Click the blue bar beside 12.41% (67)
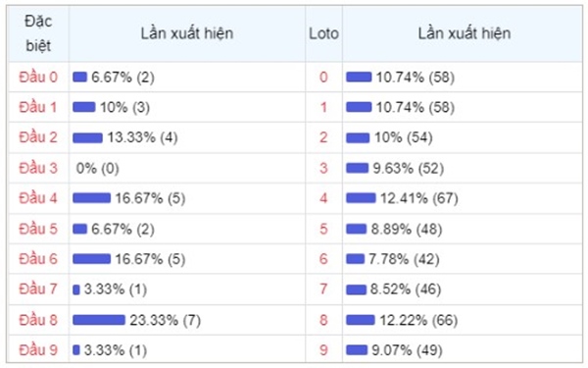The height and width of the screenshot is (368, 588). tap(361, 198)
